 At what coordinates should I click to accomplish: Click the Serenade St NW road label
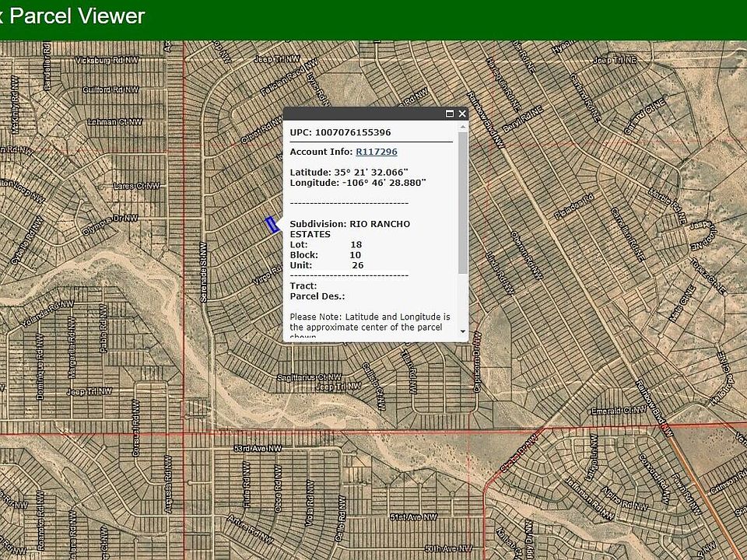(x=203, y=272)
